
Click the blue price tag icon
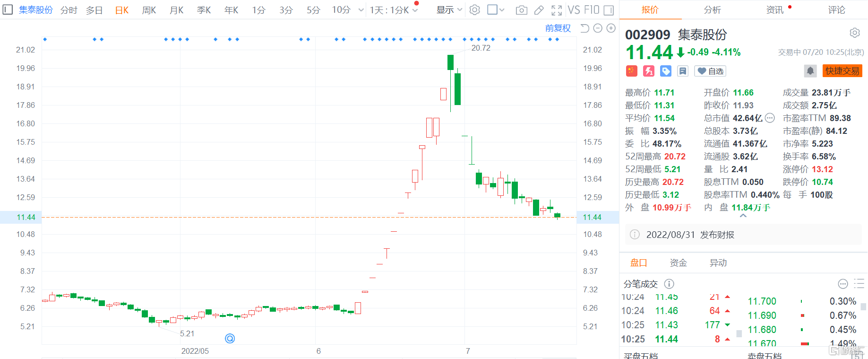666,71
